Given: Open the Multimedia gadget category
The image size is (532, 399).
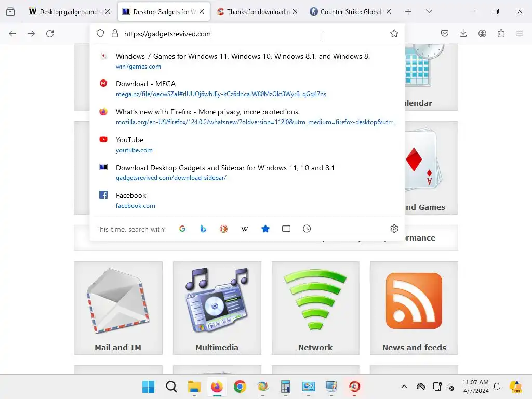Looking at the screenshot, I should (217, 308).
